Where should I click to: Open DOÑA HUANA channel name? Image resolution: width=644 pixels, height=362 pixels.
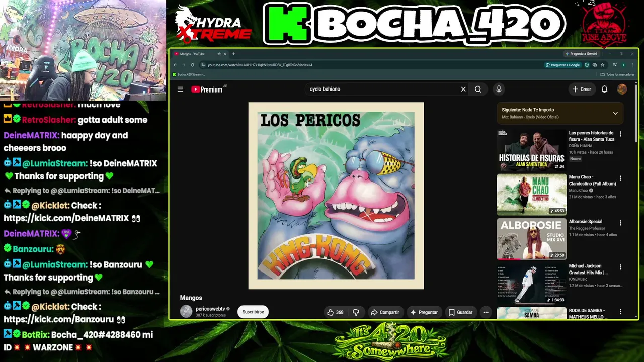pyautogui.click(x=581, y=146)
